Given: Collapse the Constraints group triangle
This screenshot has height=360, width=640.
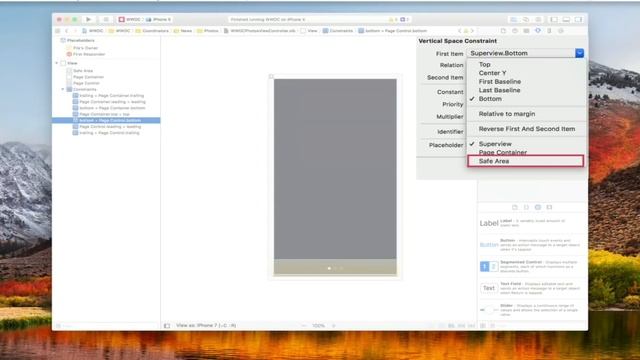Looking at the screenshot, I should tap(63, 89).
